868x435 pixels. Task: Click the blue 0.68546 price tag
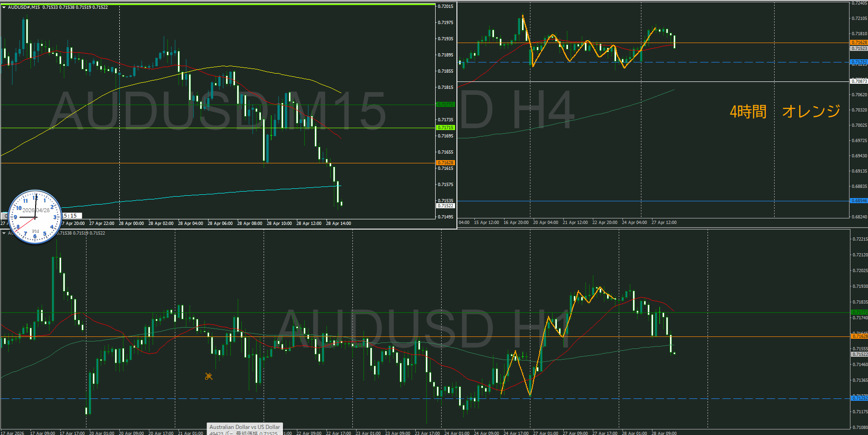tap(859, 201)
